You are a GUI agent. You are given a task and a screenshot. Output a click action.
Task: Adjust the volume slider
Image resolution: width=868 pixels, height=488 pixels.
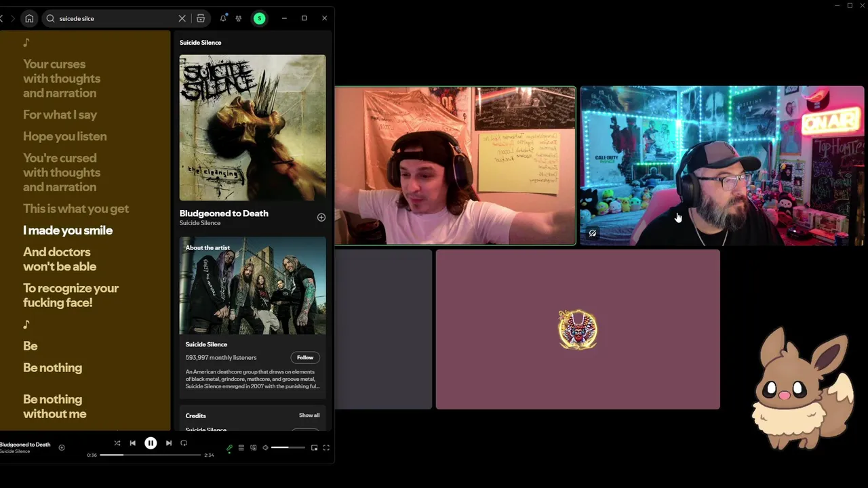click(288, 448)
